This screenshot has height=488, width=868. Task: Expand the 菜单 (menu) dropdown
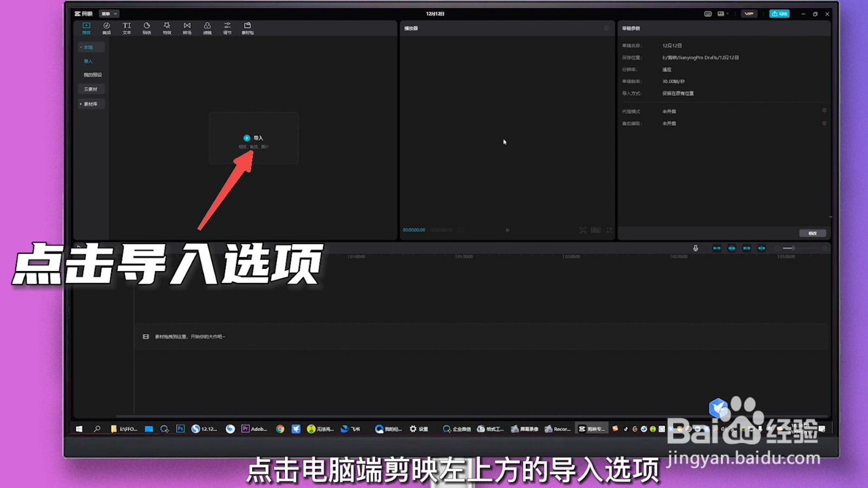point(108,14)
